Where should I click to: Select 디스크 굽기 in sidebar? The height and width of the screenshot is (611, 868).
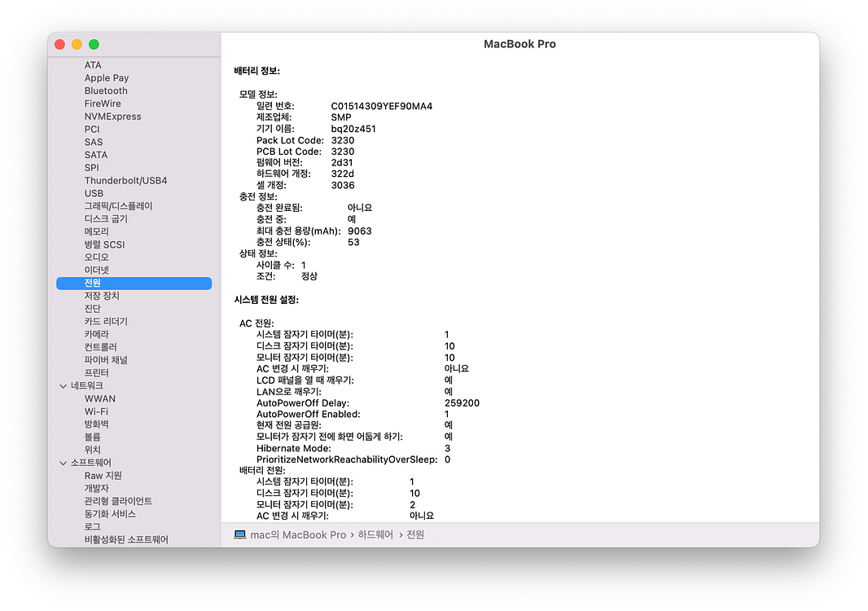pos(106,219)
